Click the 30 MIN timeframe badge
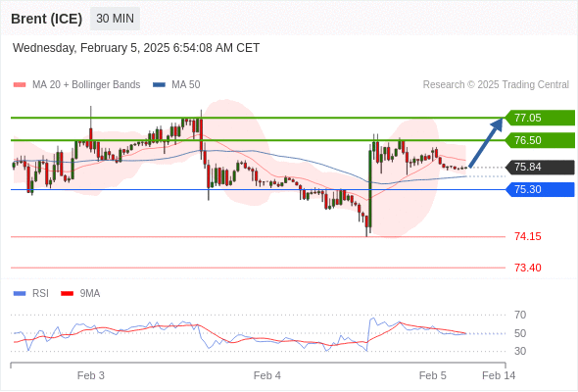 point(115,19)
